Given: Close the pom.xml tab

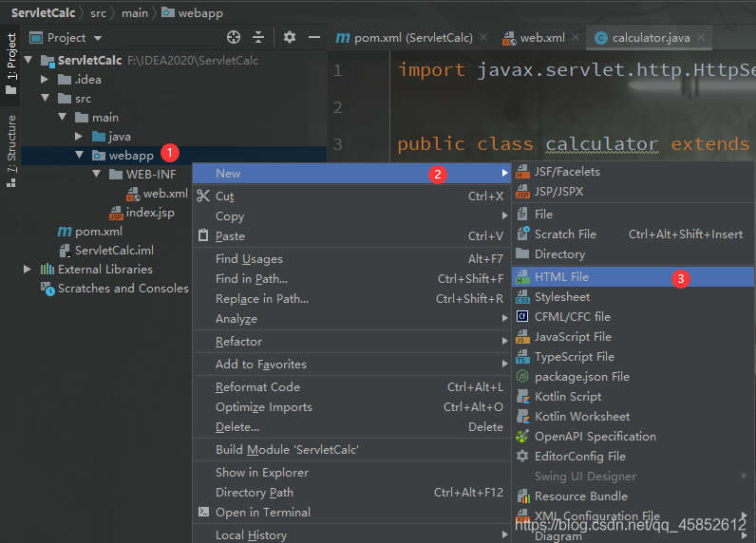Looking at the screenshot, I should click(483, 37).
